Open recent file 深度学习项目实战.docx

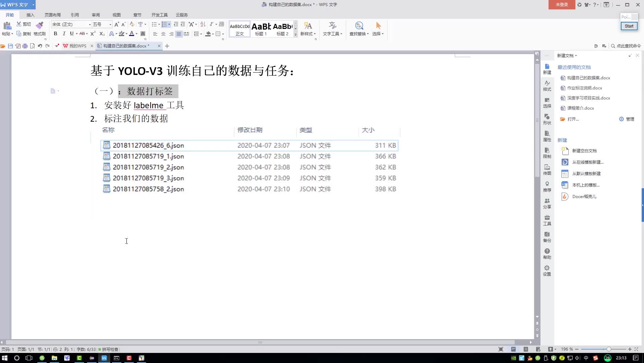pos(589,98)
